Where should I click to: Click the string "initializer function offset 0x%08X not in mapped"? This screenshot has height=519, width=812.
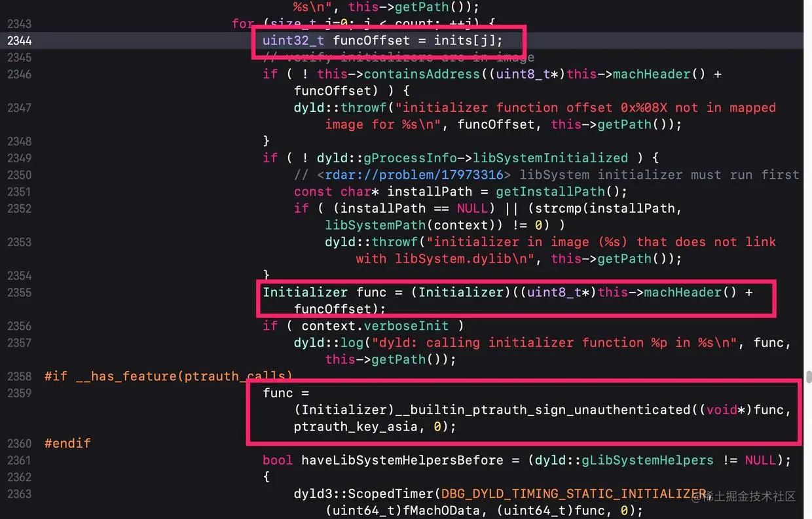[x=585, y=107]
